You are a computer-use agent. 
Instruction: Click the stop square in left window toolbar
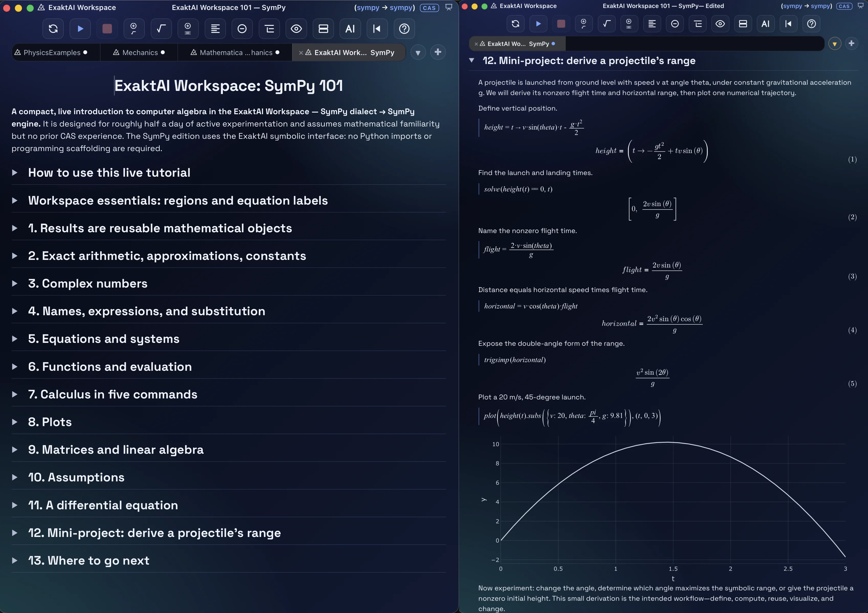point(107,29)
